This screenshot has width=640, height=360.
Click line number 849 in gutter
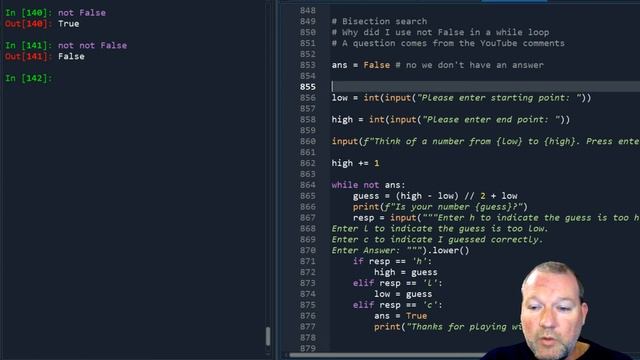click(x=308, y=21)
